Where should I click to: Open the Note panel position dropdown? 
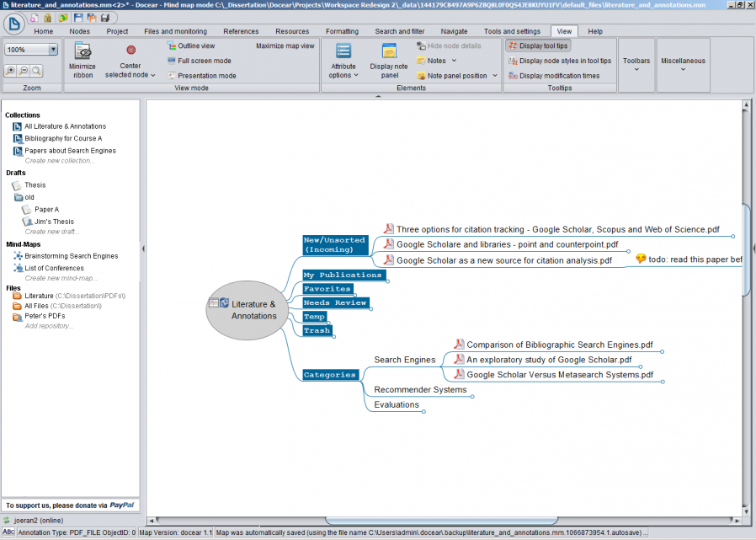click(x=457, y=76)
